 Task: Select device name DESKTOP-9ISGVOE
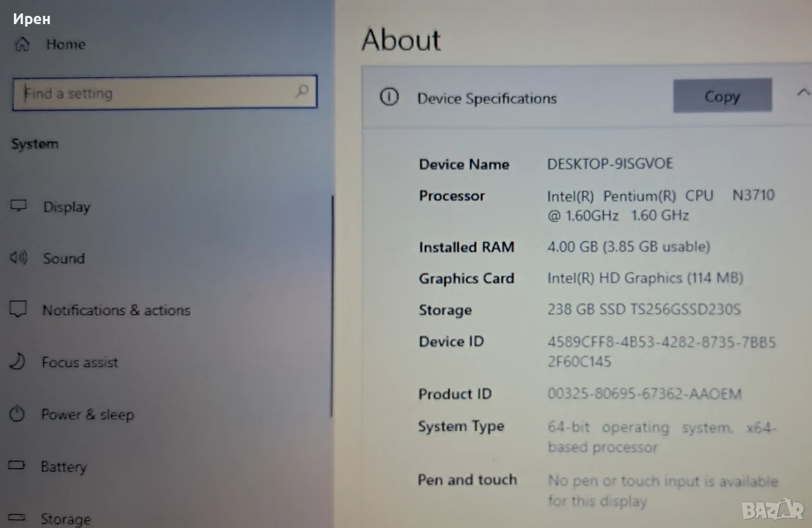pos(610,164)
